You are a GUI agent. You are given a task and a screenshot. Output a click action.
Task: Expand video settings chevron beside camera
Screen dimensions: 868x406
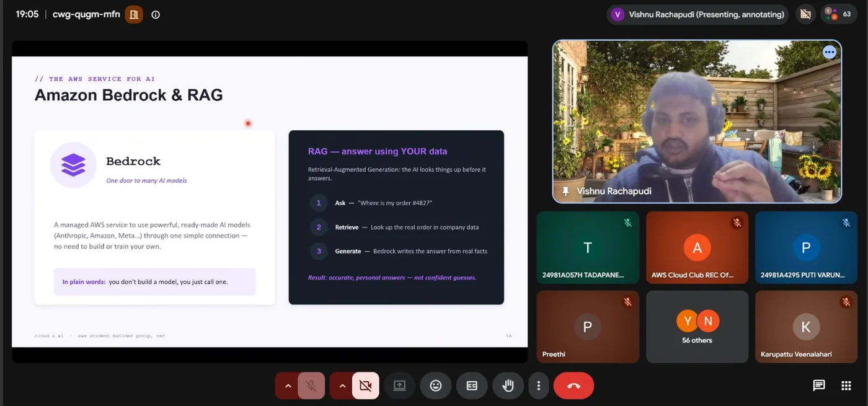pyautogui.click(x=342, y=386)
